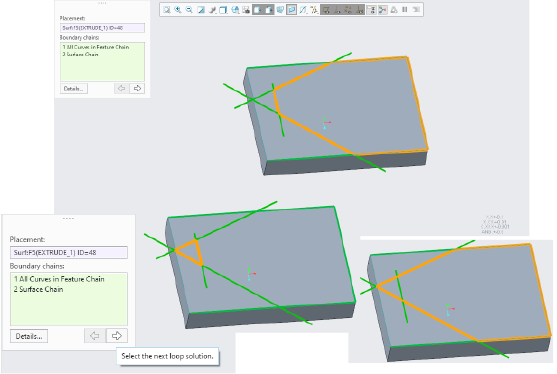The image size is (557, 374).
Task: Select '2 Surface Chain' in larger panel
Action: click(38, 289)
